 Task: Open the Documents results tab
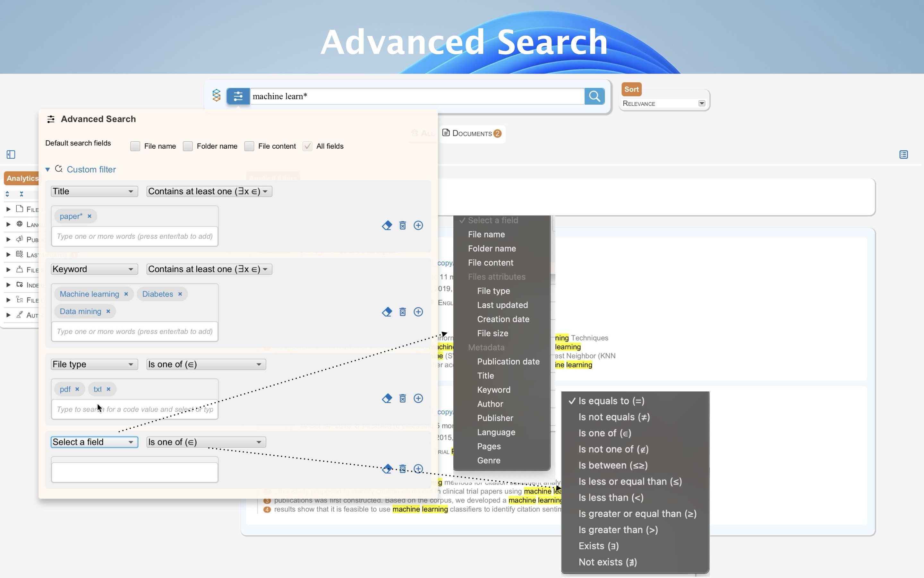[472, 133]
